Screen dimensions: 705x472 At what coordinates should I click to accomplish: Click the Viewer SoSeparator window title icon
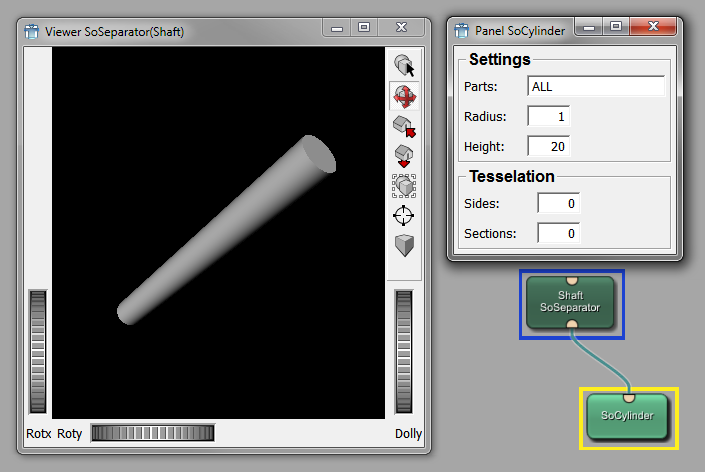pyautogui.click(x=31, y=31)
